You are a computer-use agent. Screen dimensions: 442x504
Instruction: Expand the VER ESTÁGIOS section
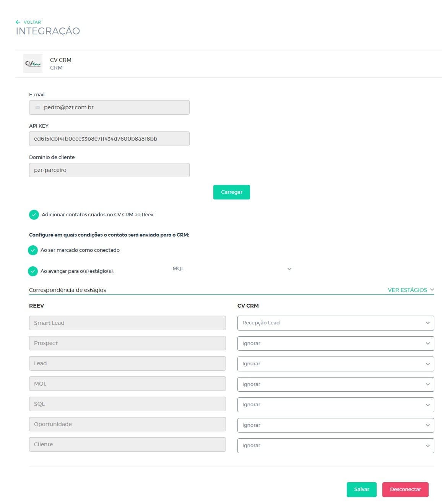(x=411, y=290)
